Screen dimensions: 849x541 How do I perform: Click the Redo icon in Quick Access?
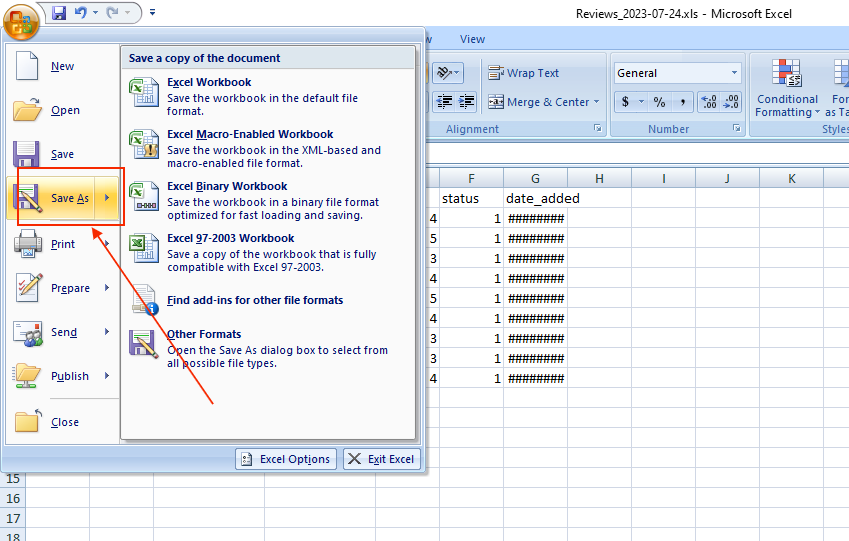pyautogui.click(x=113, y=12)
